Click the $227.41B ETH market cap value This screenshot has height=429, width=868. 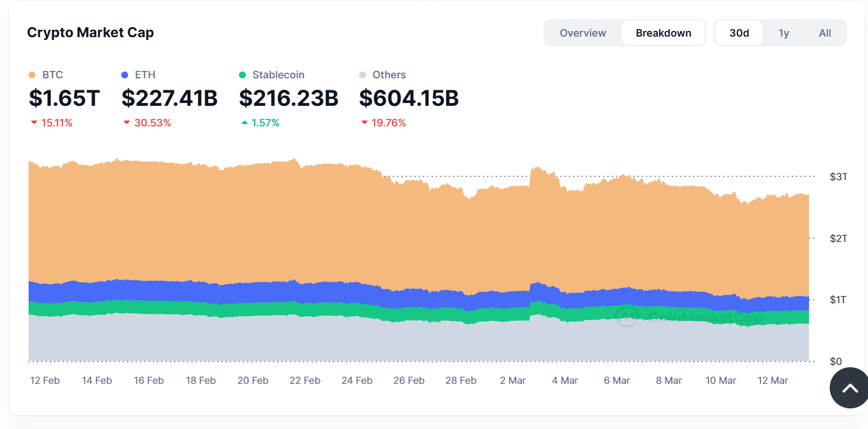click(169, 98)
